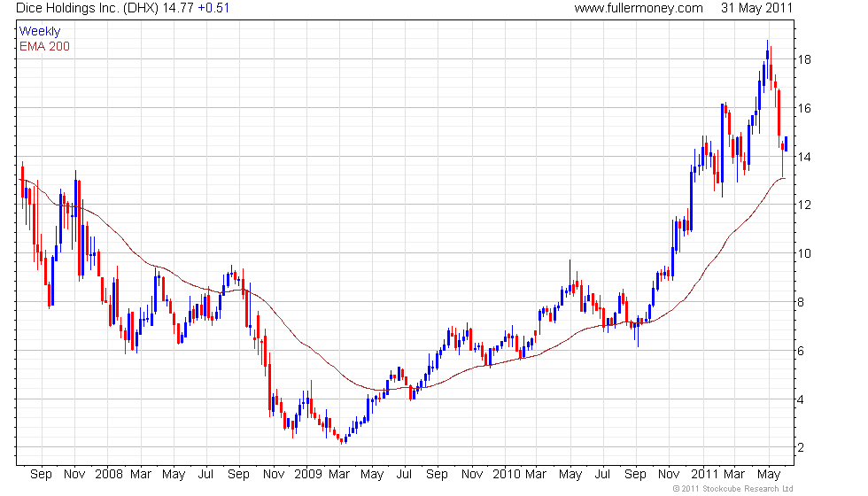This screenshot has height=496, width=868.
Task: Click the 'EMA 200' legend label
Action: click(44, 46)
